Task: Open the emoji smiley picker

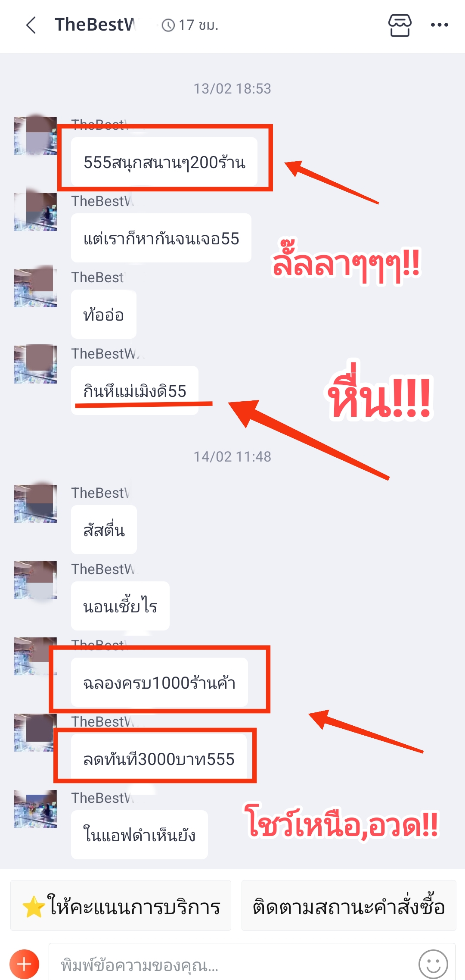Action: (433, 964)
